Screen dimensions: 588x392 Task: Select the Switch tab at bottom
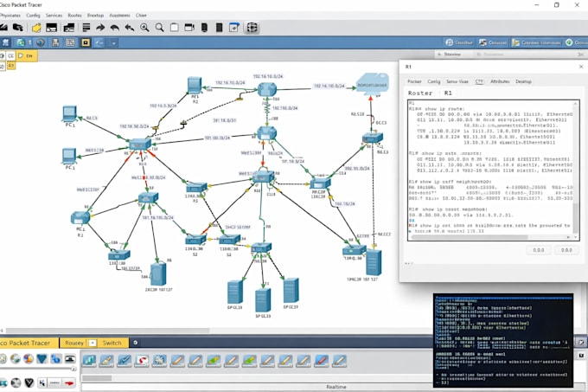(112, 343)
